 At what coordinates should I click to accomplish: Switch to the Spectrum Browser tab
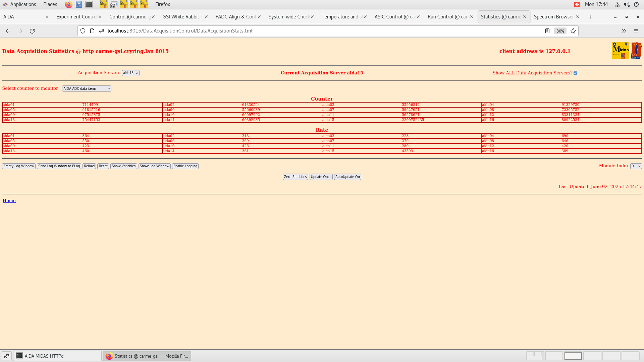tap(553, 16)
